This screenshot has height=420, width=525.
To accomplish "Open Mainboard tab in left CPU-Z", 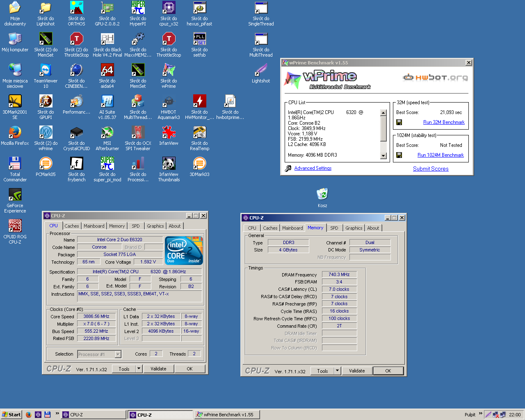I will (x=94, y=226).
